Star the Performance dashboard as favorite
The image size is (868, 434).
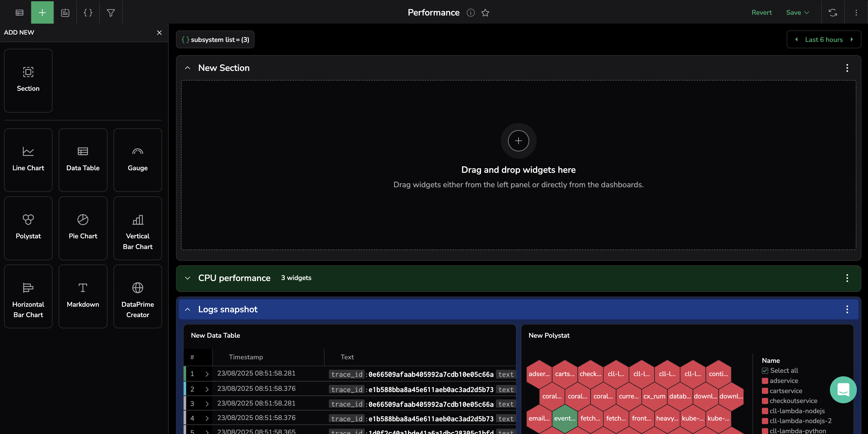click(x=485, y=12)
